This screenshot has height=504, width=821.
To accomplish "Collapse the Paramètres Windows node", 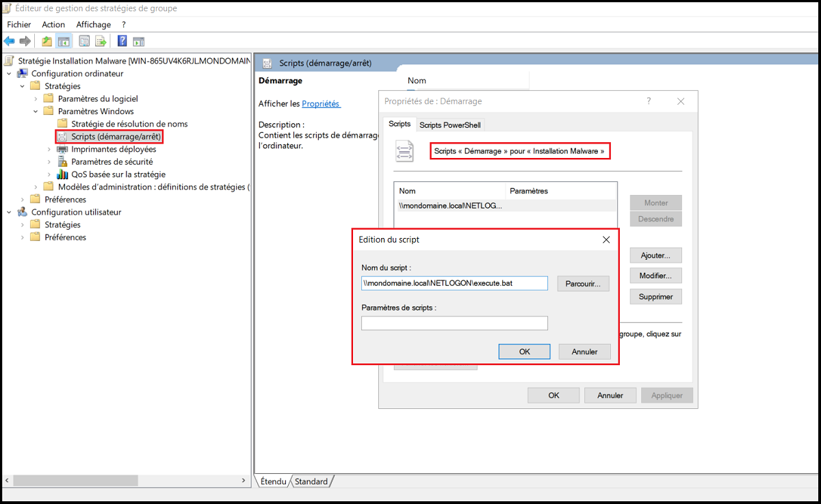I will (36, 111).
